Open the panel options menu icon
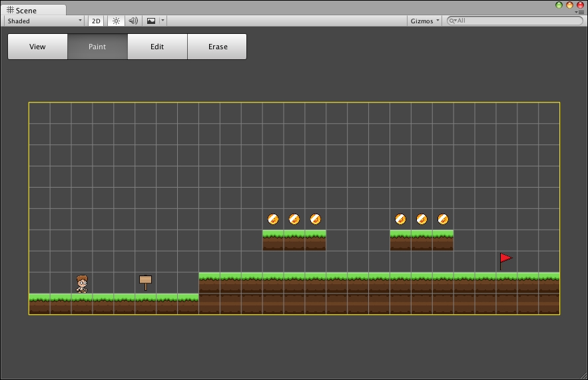The width and height of the screenshot is (588, 380). click(580, 13)
